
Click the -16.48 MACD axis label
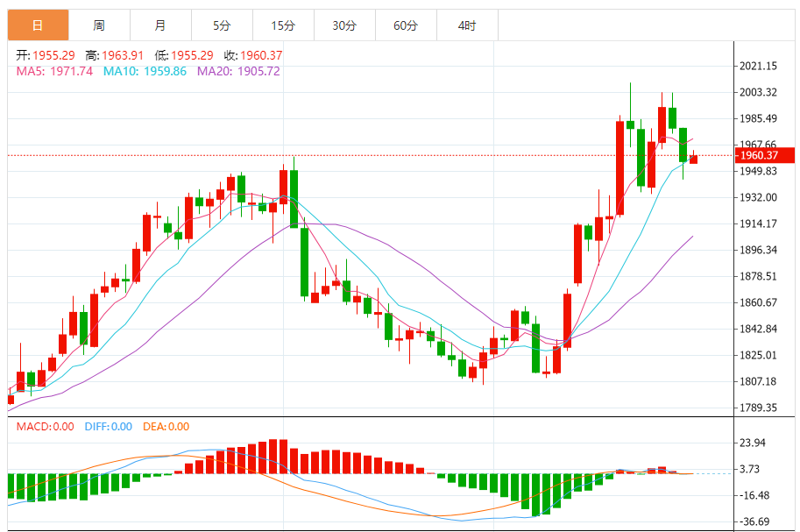click(754, 495)
